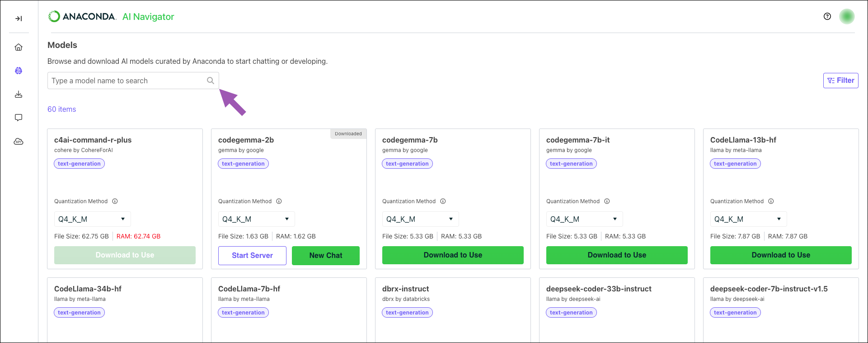Select the codegemma-7b-it model title

coord(578,140)
